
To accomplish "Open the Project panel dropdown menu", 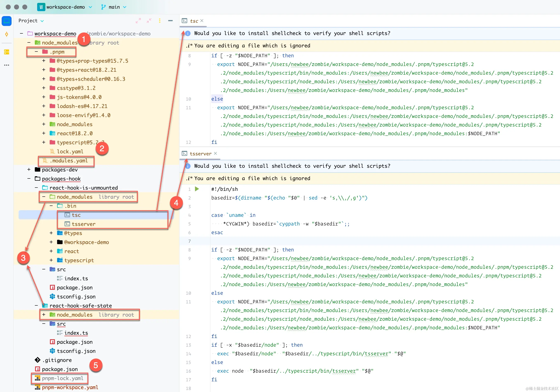I will tap(31, 21).
